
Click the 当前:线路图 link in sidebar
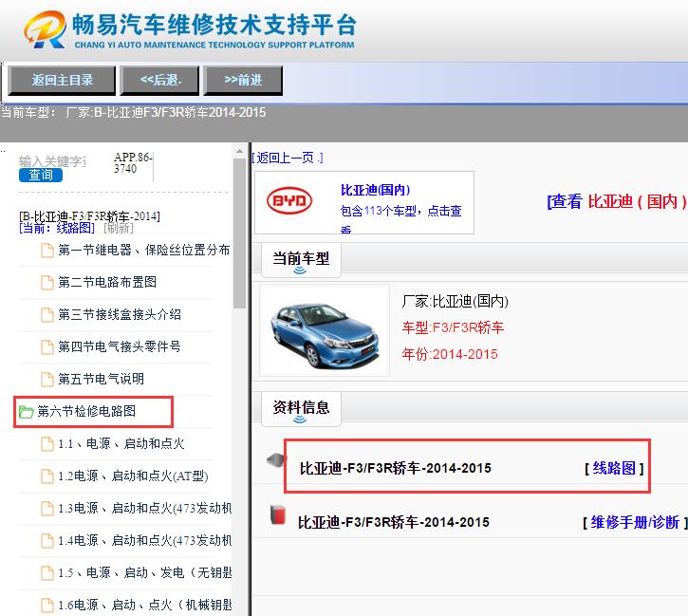(x=57, y=228)
